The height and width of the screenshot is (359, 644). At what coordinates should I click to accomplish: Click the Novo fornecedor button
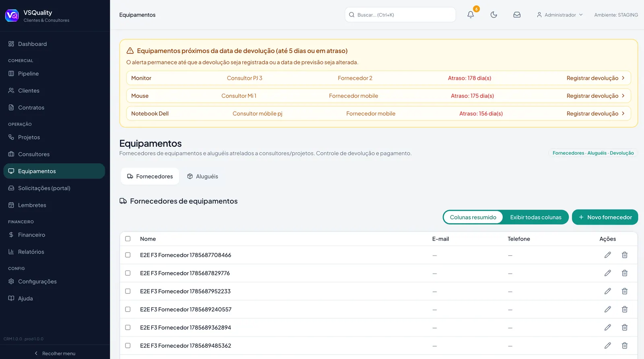click(x=605, y=217)
